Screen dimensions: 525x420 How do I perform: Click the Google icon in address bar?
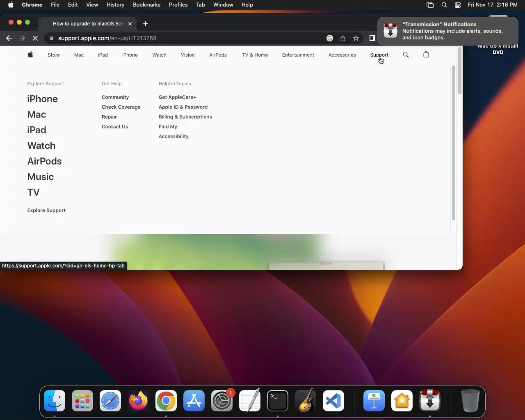330,38
